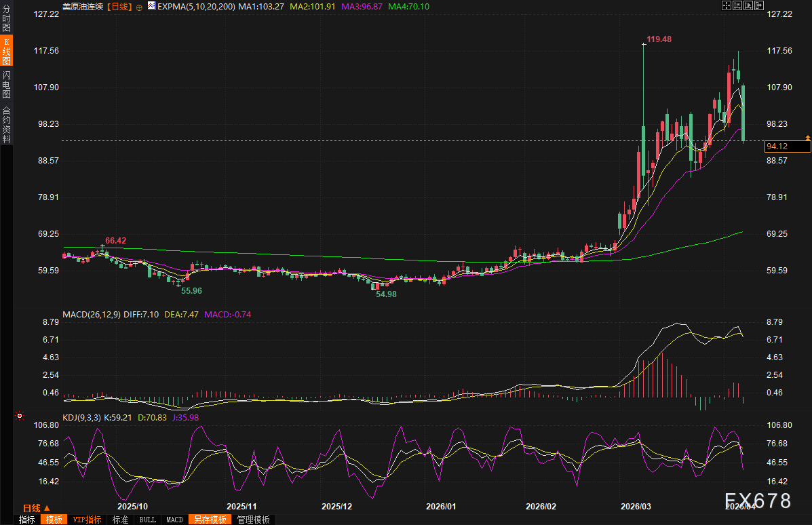
Task: Select the BULL template tab
Action: [x=147, y=520]
